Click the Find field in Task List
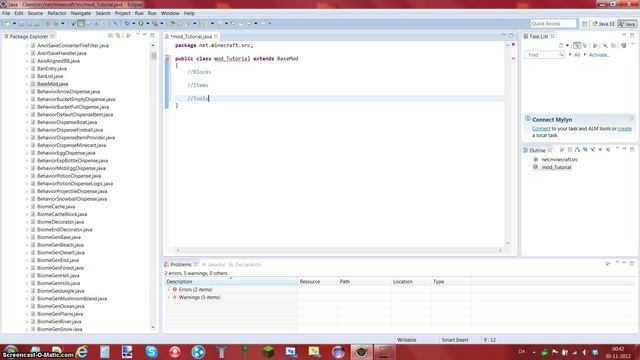Image resolution: width=640 pixels, height=360 pixels. tap(544, 55)
